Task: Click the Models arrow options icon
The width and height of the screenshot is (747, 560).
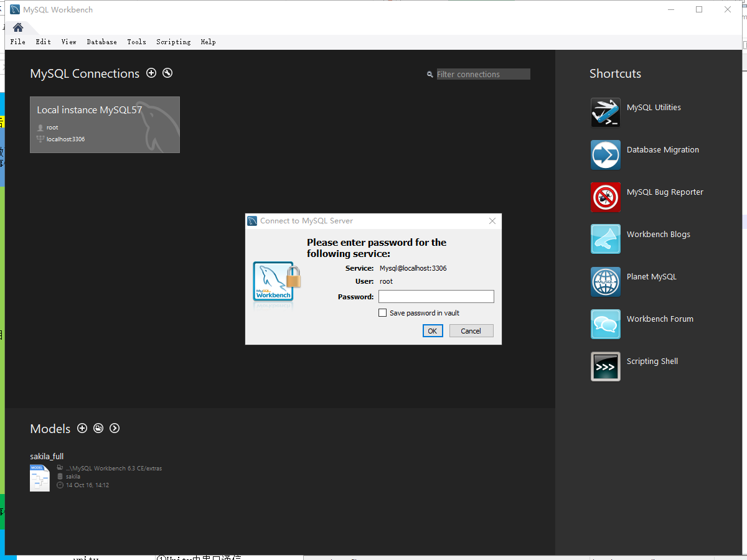Action: tap(115, 428)
